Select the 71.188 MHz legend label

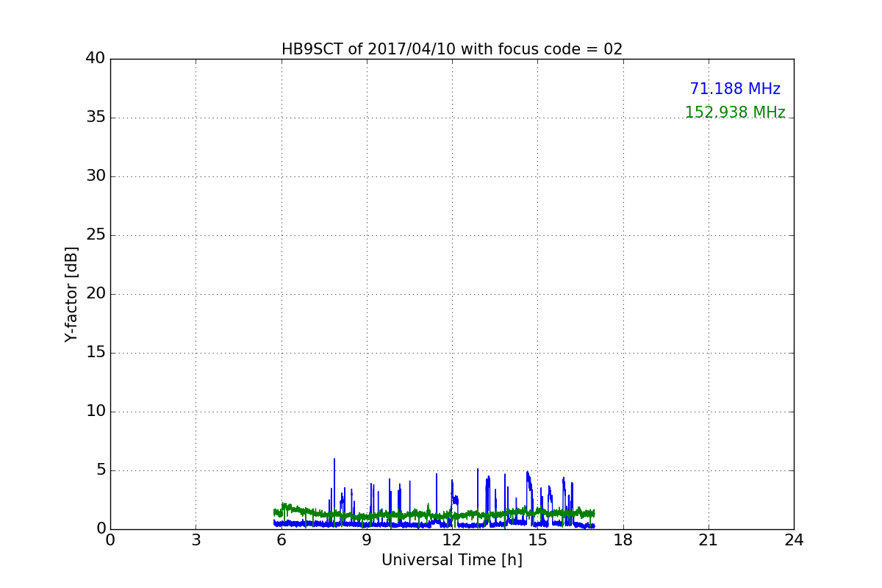[x=735, y=89]
